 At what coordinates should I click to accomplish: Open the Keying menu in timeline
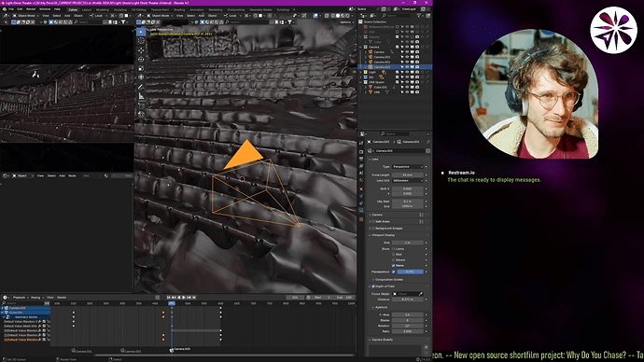[x=36, y=297]
